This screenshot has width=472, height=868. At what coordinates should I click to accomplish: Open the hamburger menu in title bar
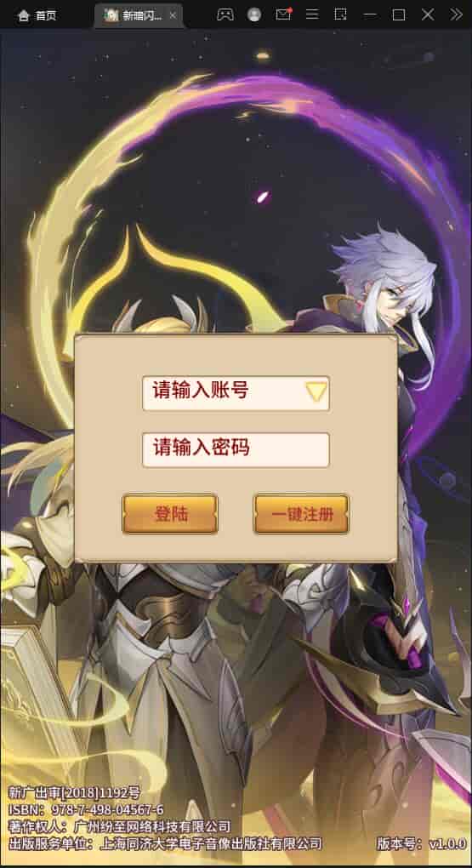tap(313, 14)
